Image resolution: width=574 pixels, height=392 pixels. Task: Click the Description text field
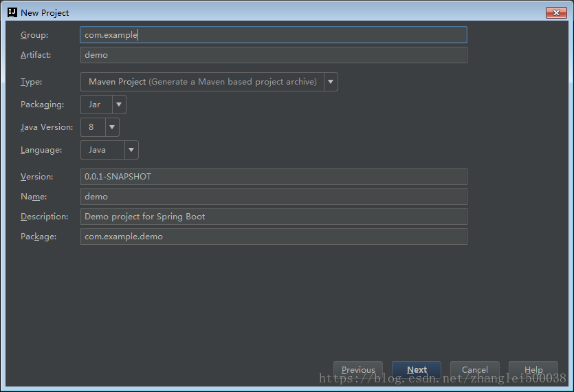click(274, 217)
